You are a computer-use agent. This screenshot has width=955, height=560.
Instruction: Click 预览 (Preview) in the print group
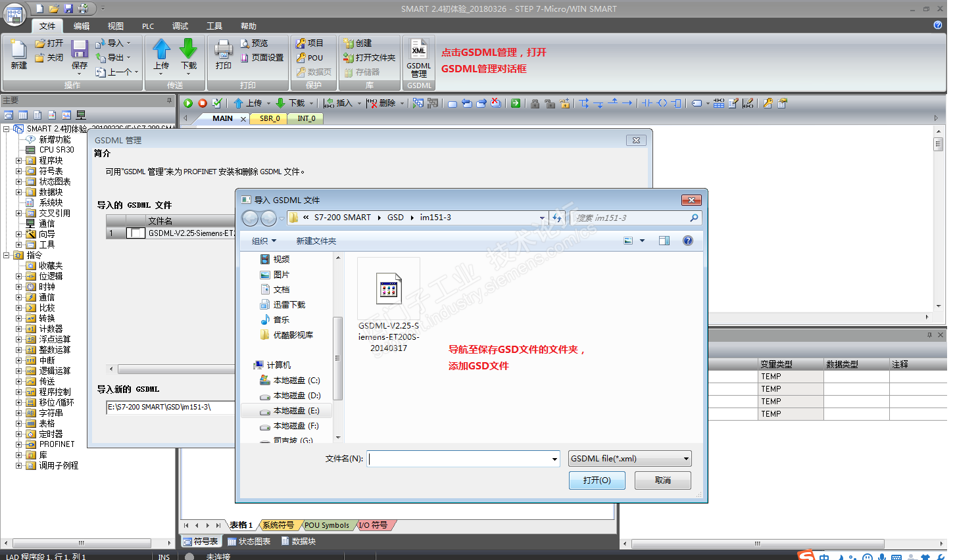(254, 43)
